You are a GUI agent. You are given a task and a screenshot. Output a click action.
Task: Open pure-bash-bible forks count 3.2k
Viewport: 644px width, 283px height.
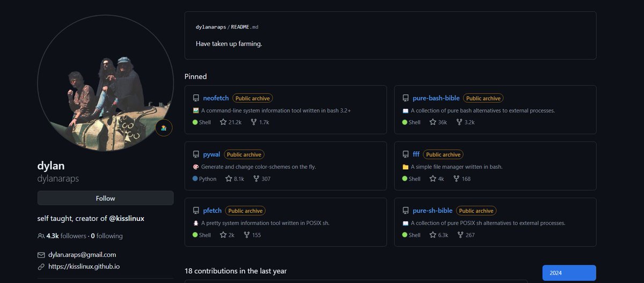point(465,122)
